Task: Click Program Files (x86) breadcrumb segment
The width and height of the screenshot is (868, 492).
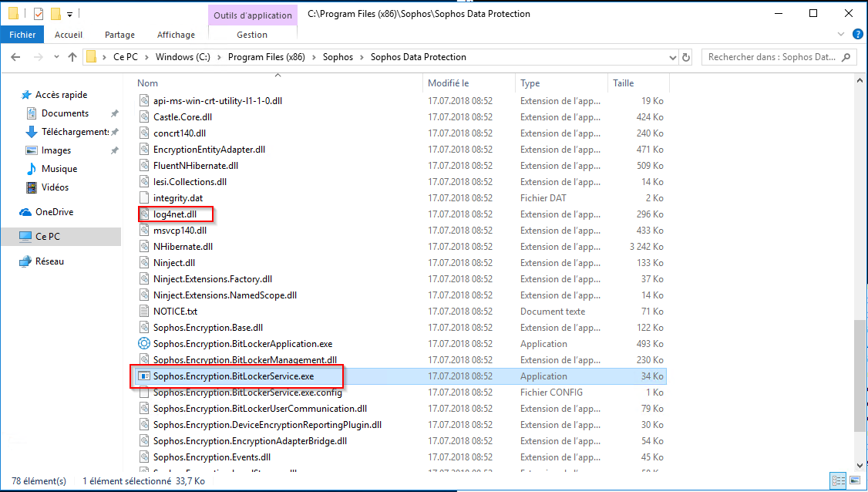Action: (266, 57)
